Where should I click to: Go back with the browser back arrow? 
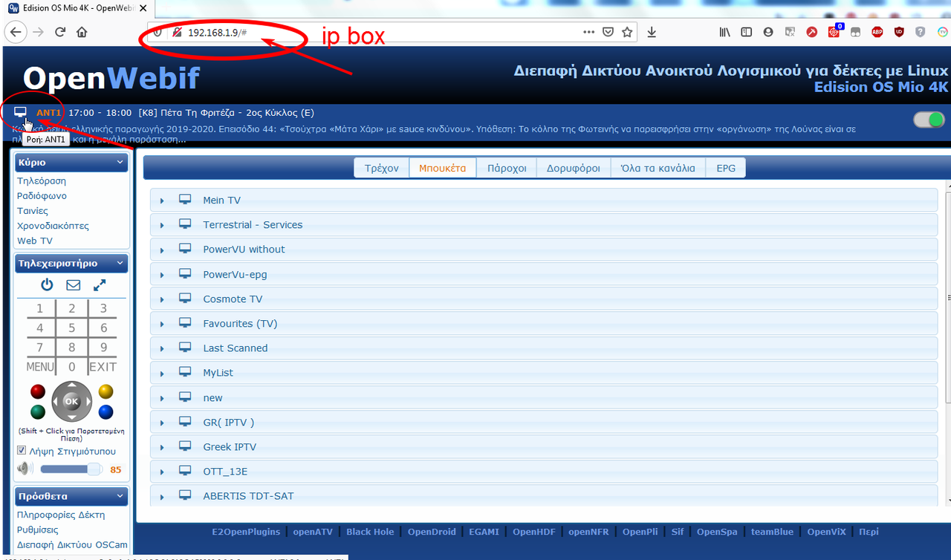[16, 32]
